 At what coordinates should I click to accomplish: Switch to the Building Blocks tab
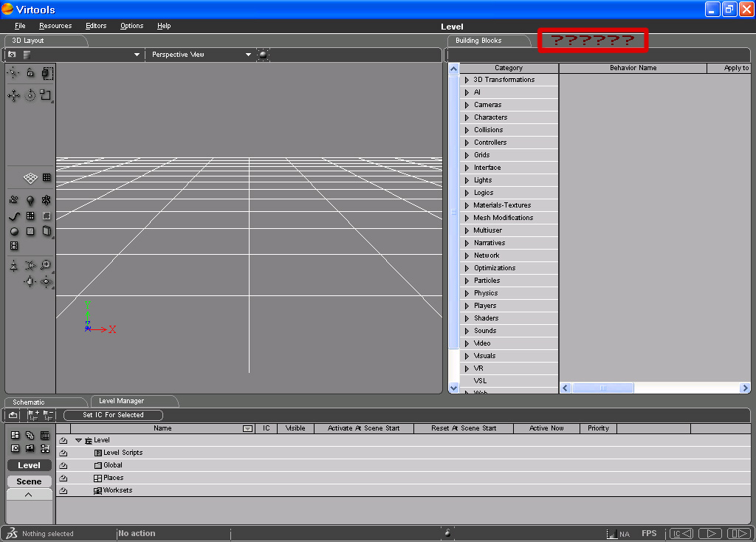[x=488, y=41]
